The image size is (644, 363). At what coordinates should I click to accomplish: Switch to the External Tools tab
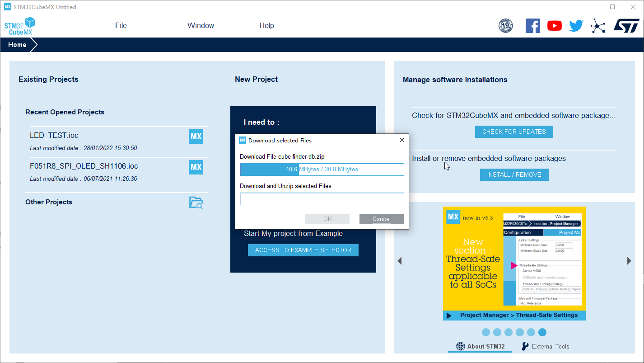pos(545,346)
